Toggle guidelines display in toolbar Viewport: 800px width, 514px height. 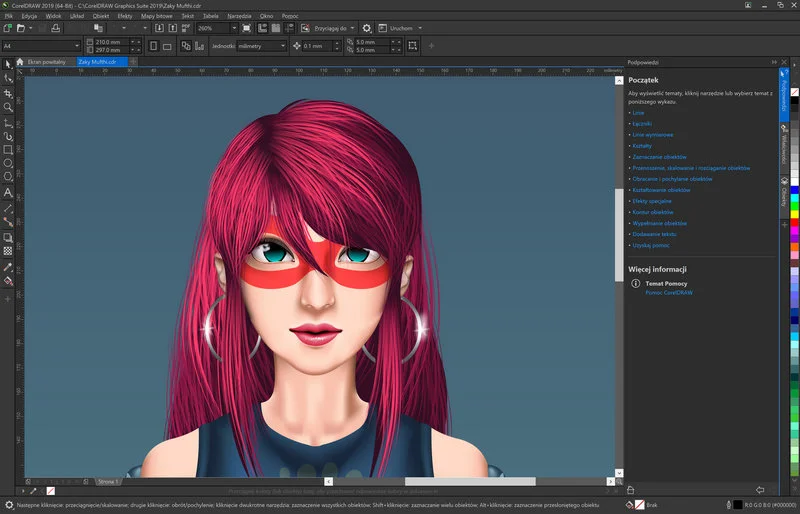click(x=289, y=28)
